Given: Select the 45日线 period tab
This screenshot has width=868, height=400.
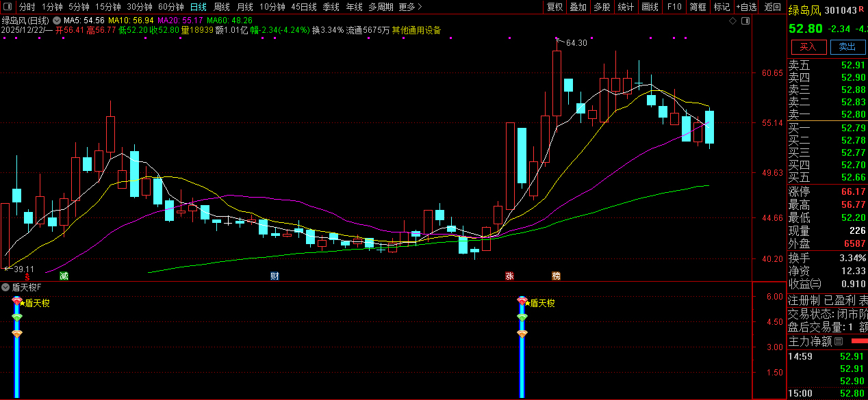Looking at the screenshot, I should pyautogui.click(x=304, y=7).
